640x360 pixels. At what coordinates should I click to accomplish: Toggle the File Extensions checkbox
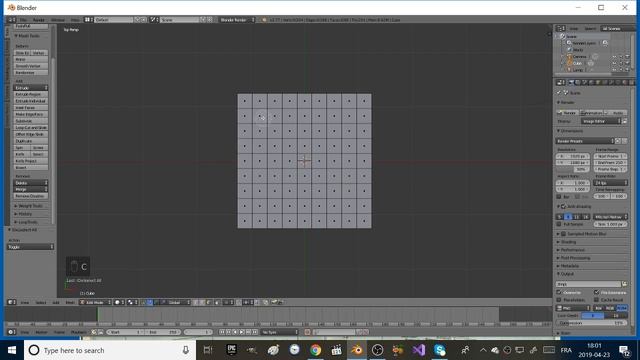tap(597, 292)
